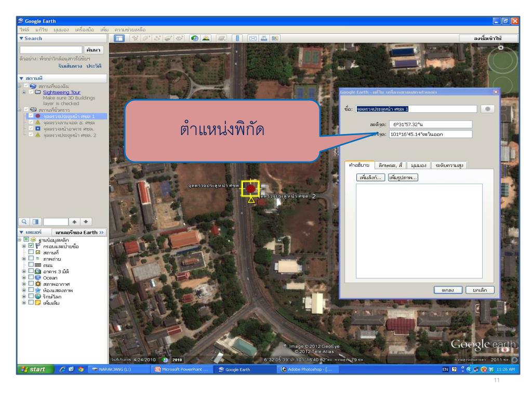
Task: Click the ยกเลิก (Cancel) button in the dialog
Action: pyautogui.click(x=480, y=290)
